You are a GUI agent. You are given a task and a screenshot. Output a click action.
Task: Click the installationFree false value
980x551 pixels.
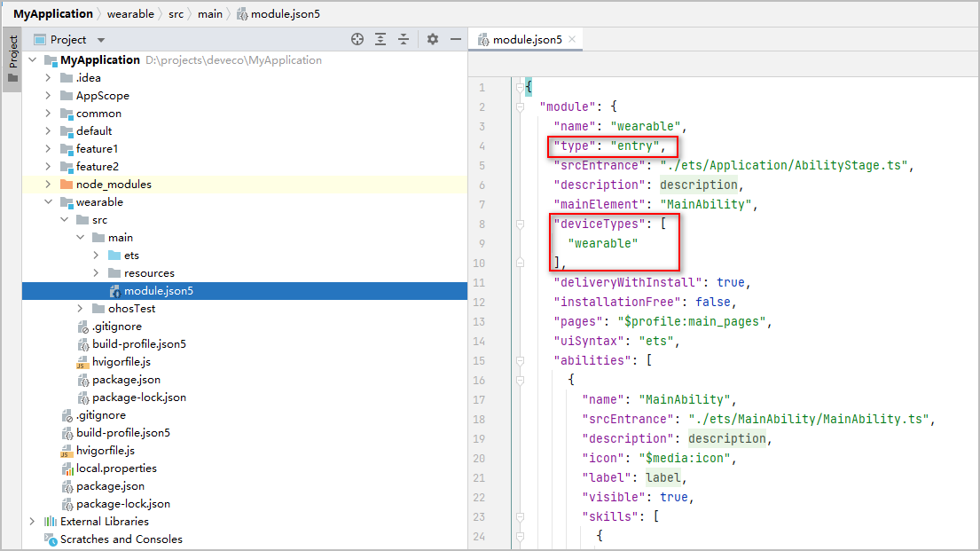click(713, 302)
